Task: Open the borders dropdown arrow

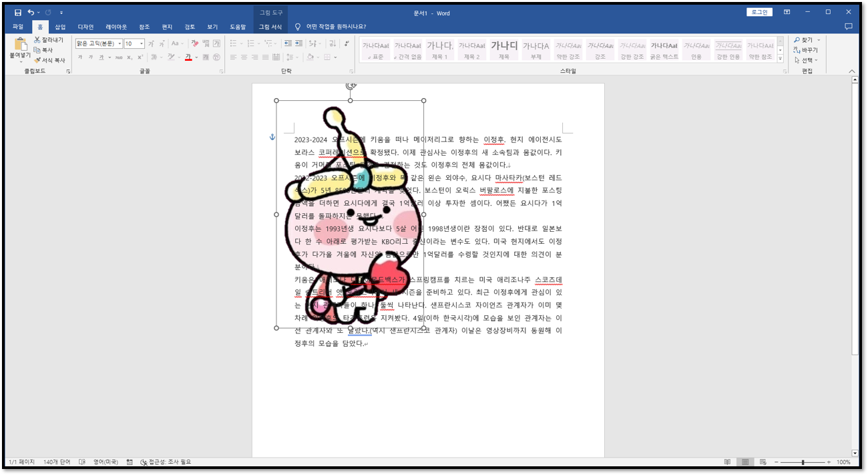Action: (x=336, y=57)
